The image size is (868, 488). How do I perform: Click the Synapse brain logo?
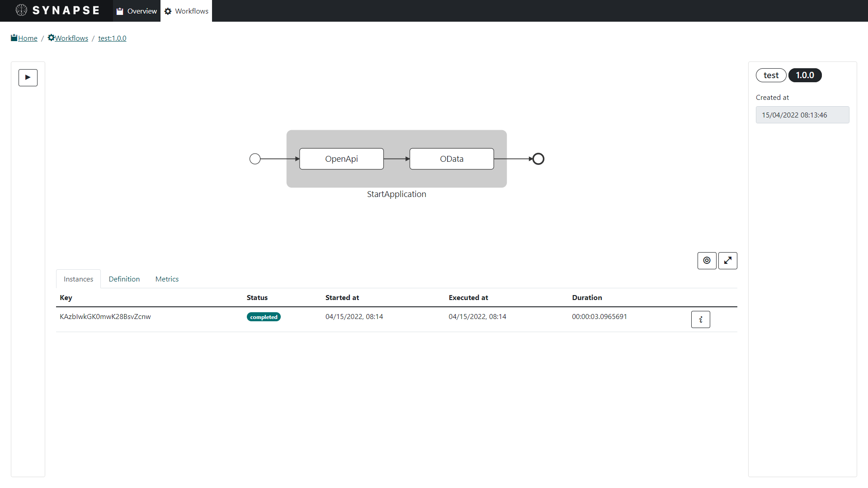21,10
